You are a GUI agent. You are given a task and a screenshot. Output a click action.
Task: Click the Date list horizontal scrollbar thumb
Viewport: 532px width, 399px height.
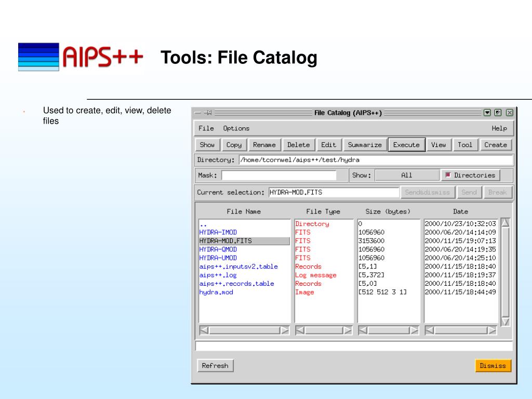point(461,330)
